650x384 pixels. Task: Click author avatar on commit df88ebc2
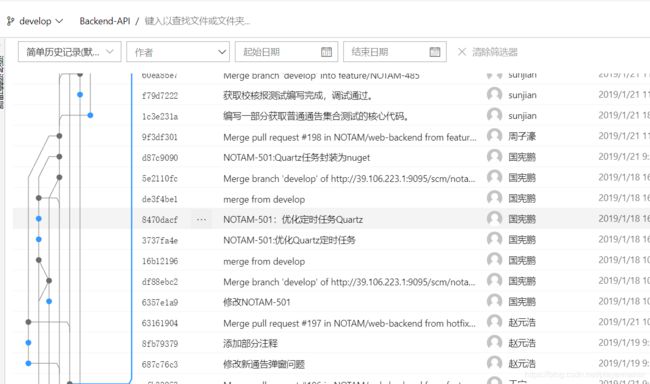(494, 281)
